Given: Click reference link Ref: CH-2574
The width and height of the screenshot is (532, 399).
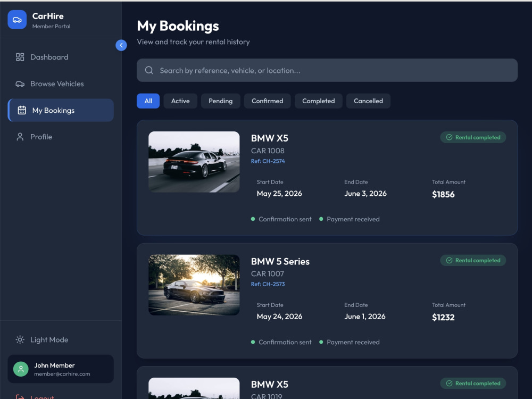Looking at the screenshot, I should coord(268,161).
